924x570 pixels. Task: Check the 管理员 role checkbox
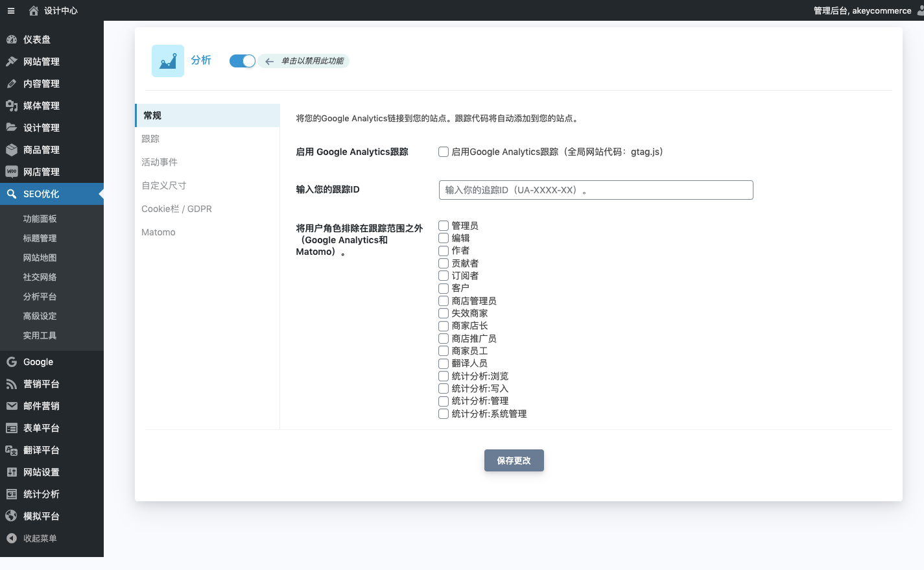pos(444,226)
